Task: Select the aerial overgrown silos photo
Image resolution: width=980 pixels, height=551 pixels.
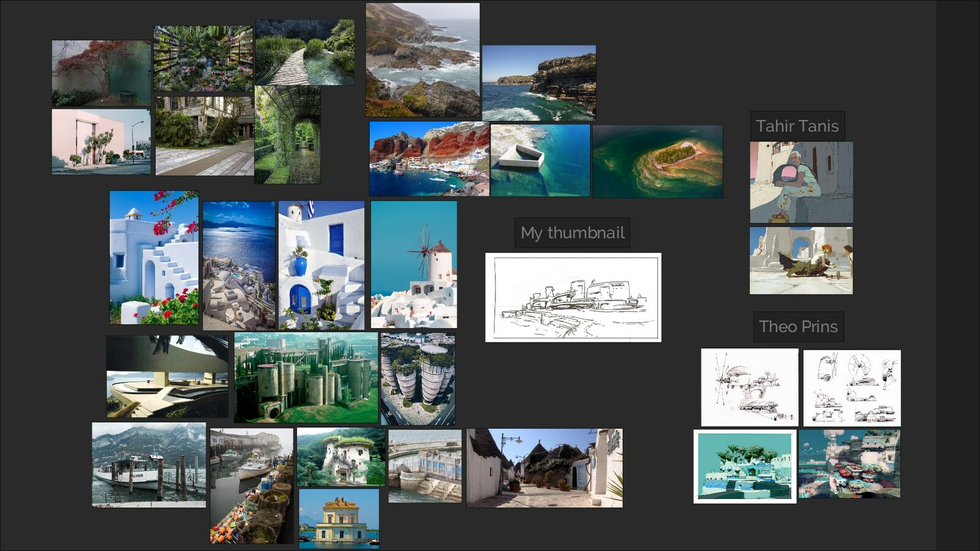Action: [x=418, y=379]
